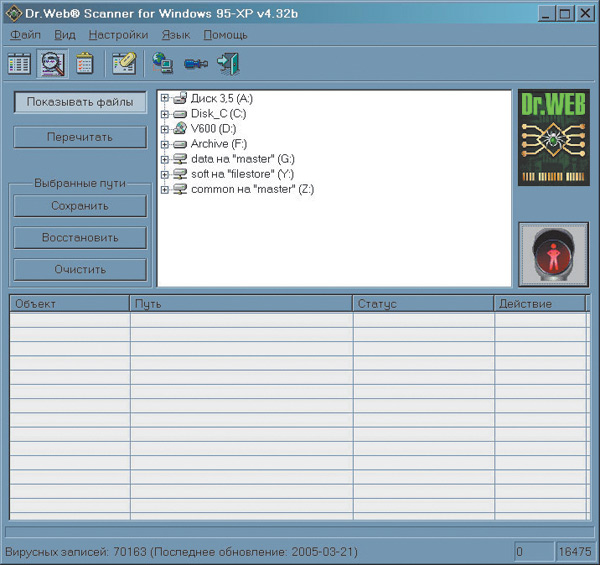Image resolution: width=600 pixels, height=565 pixels.
Task: Open the Файл menu
Action: 25,34
